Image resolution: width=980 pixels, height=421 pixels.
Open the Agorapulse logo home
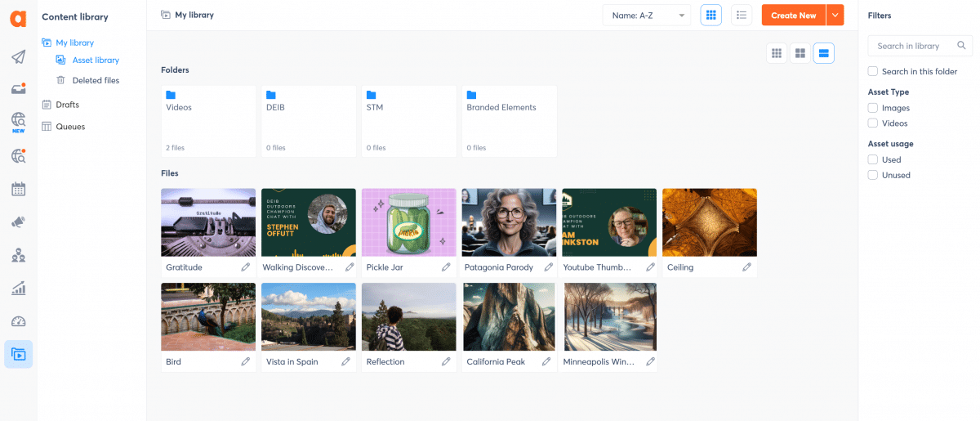pos(18,19)
